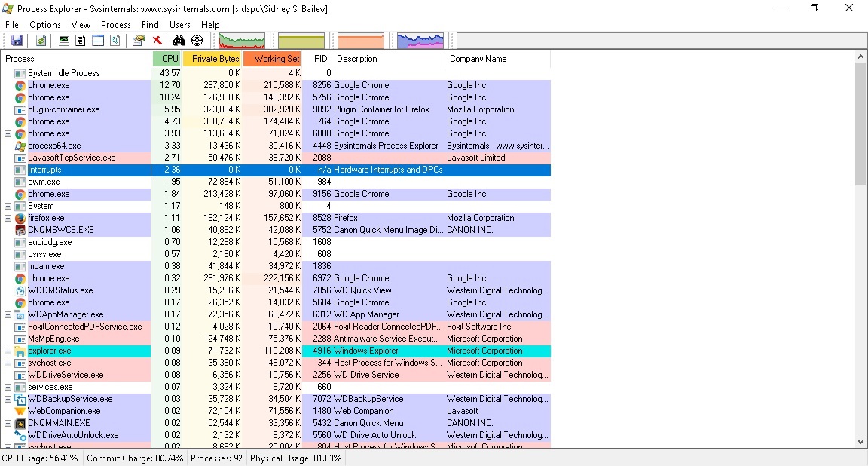
Task: Click the Refresh Now toolbar icon
Action: 41,41
